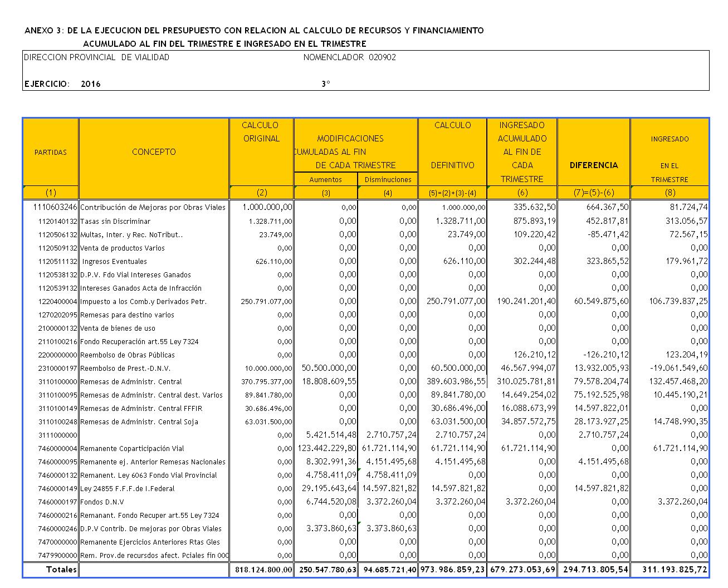728x588 pixels.
Task: Select Reembolso de Prest.-D.N.V. cell
Action: tap(125, 368)
